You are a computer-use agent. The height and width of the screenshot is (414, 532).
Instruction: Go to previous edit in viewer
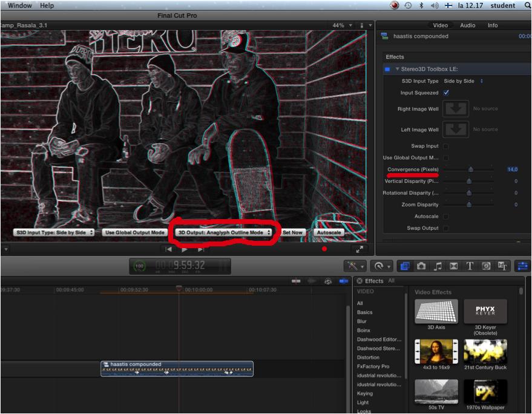click(x=168, y=249)
